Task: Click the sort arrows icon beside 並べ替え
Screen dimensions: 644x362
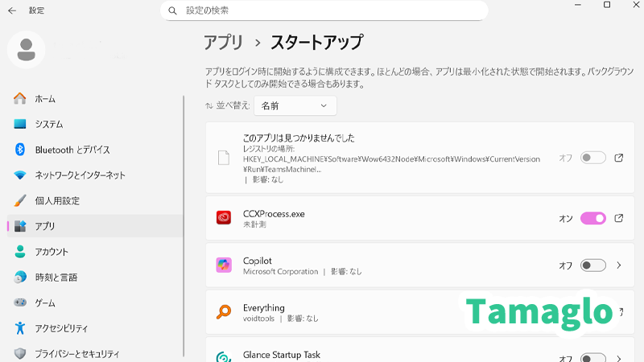Action: 209,106
